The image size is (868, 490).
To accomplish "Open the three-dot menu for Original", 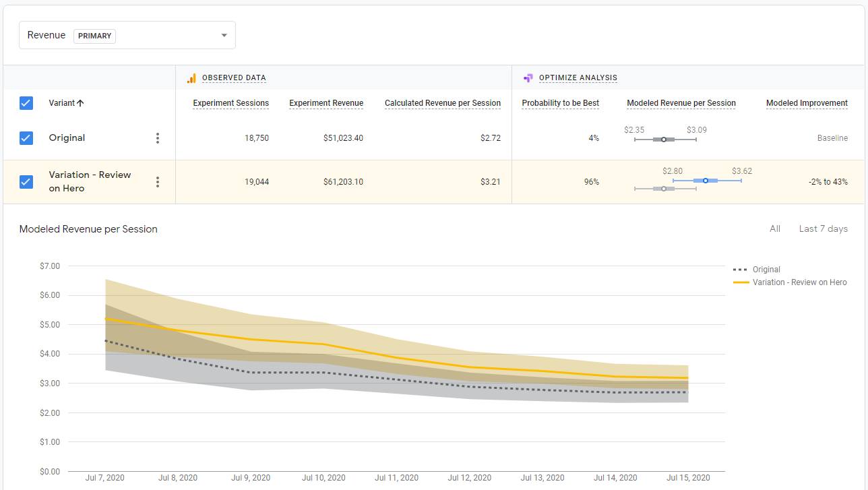I will [158, 138].
